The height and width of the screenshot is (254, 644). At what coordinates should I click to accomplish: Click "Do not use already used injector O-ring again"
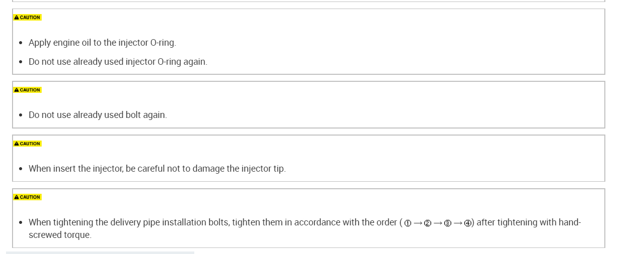[x=118, y=62]
